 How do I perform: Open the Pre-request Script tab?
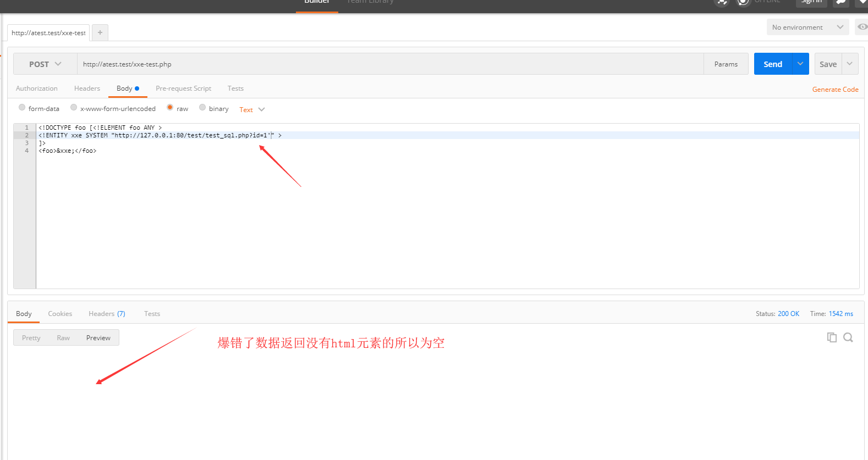point(183,88)
